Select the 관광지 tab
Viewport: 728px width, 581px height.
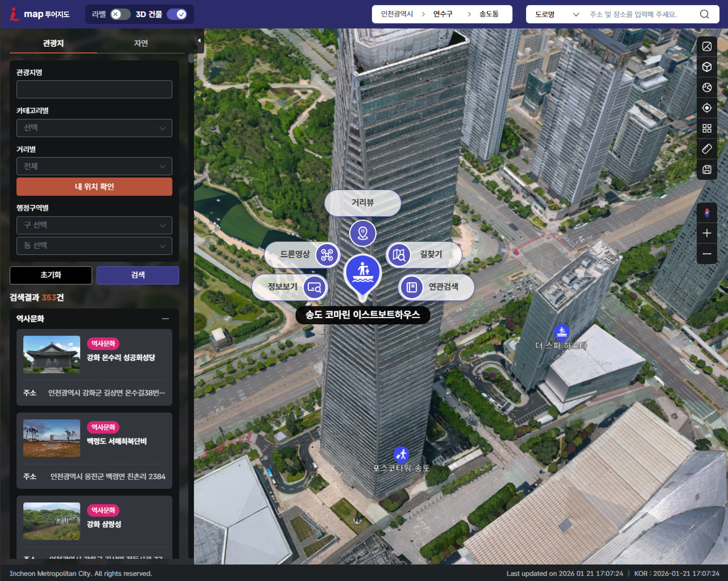point(53,43)
